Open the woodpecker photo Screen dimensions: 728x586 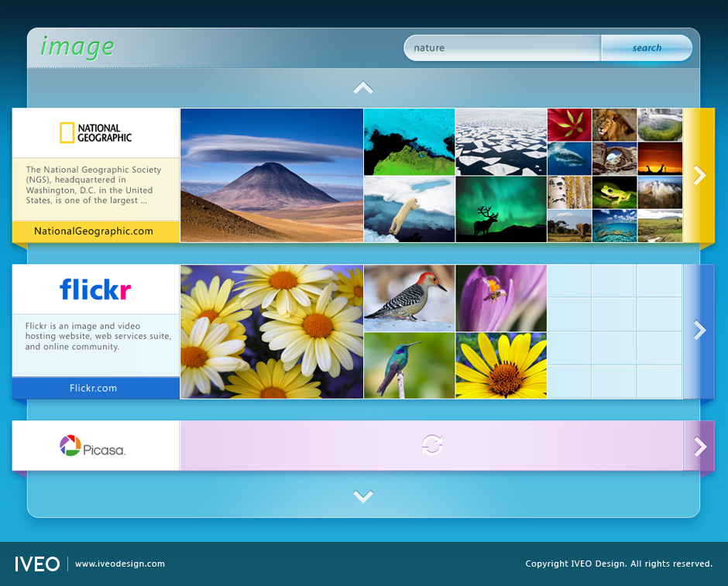pos(410,298)
